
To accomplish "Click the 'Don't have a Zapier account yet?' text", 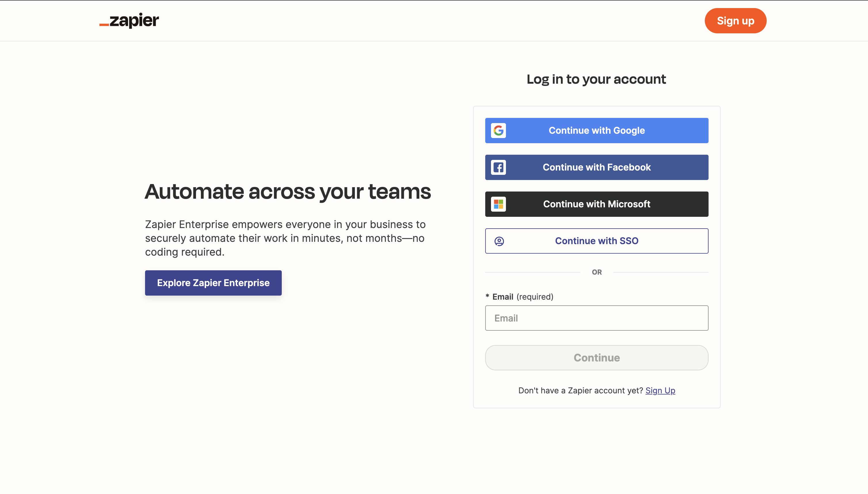I will point(580,390).
